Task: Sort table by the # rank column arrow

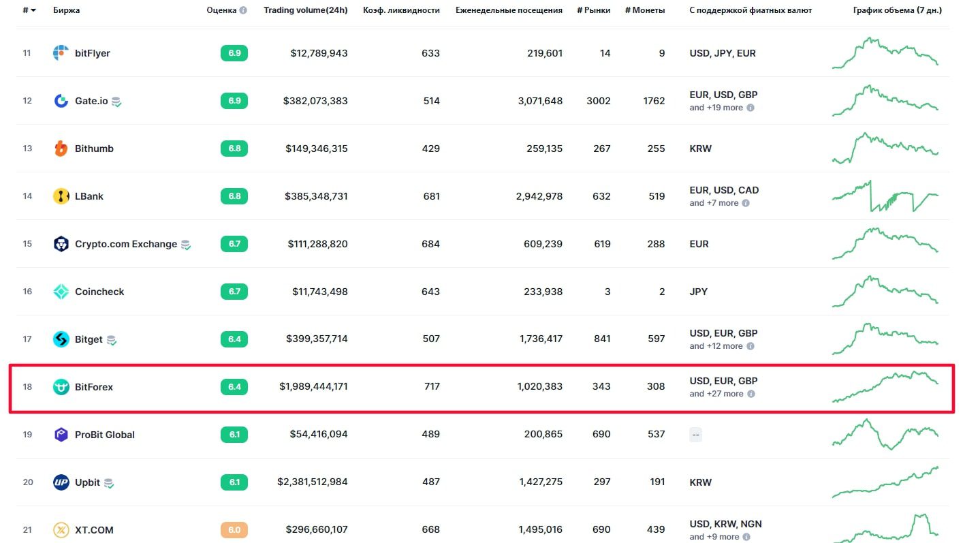Action: (33, 11)
